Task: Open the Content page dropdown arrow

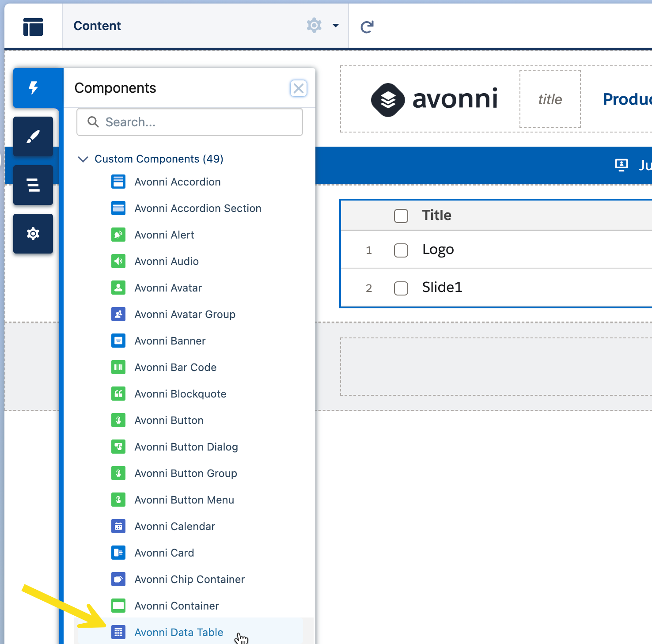Action: coord(336,26)
